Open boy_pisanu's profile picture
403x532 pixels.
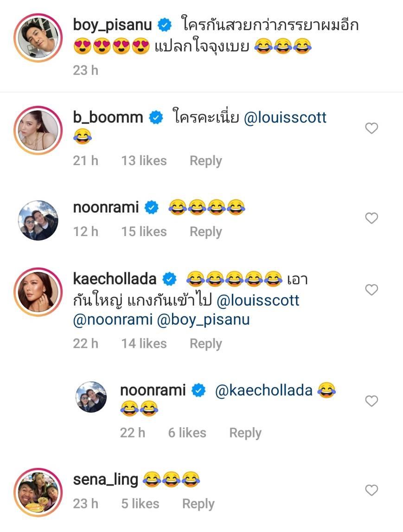coord(38,37)
